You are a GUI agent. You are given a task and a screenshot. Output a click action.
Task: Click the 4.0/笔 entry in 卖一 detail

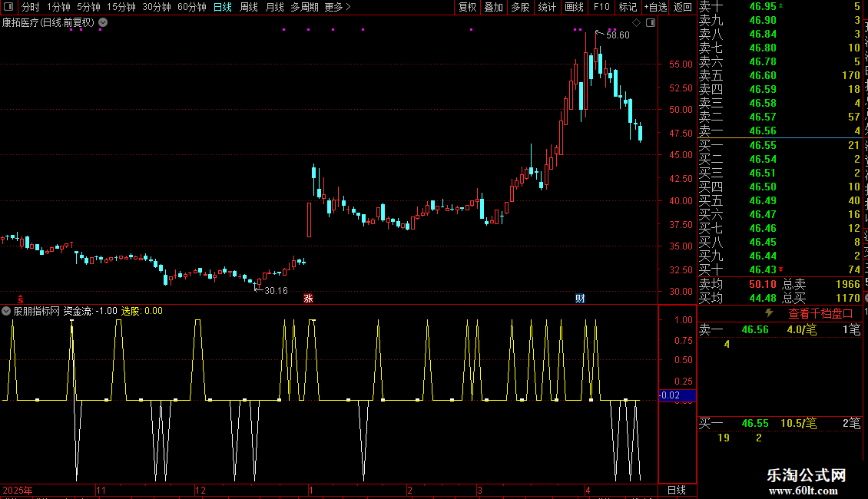[x=802, y=329]
